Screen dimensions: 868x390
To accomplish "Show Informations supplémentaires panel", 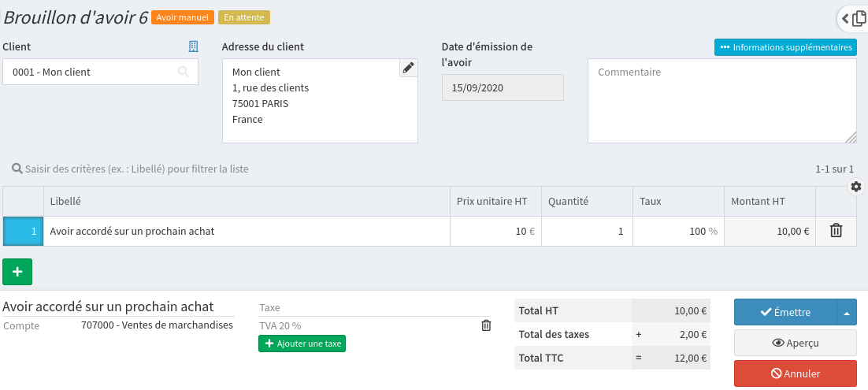I will [785, 47].
